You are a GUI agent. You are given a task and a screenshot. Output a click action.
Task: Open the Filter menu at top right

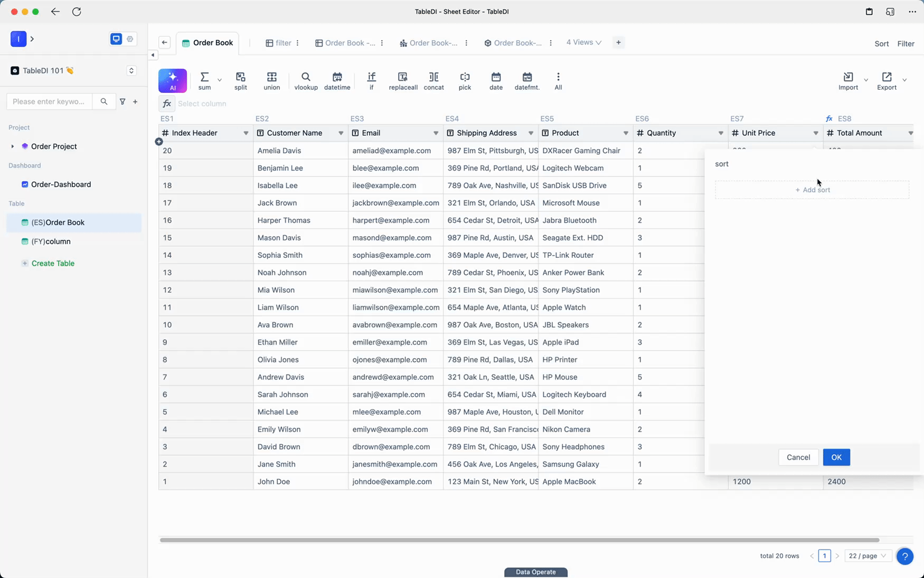pyautogui.click(x=906, y=44)
